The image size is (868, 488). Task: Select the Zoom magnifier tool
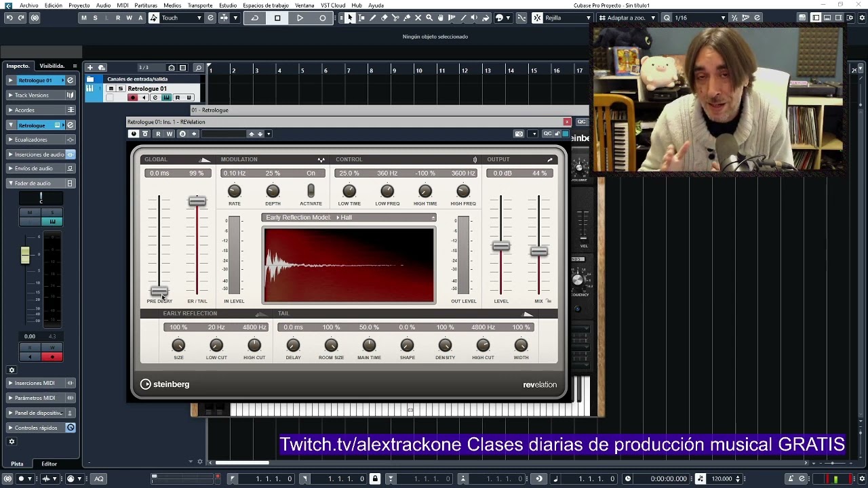pos(429,18)
